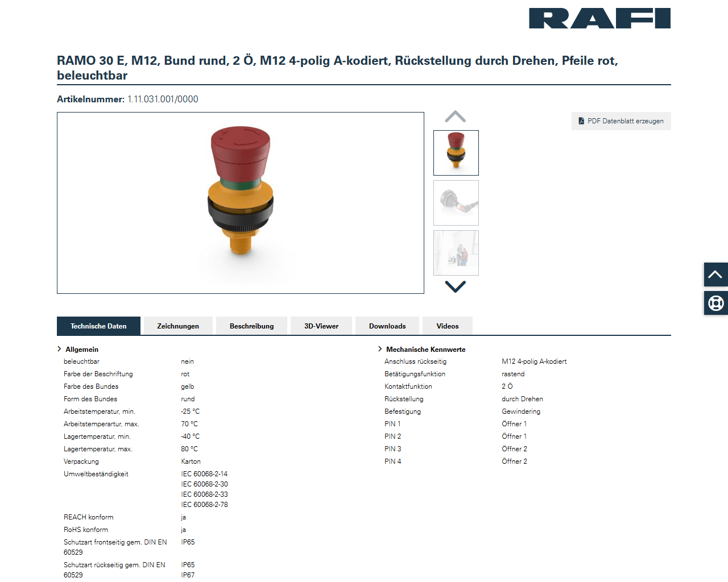The image size is (728, 582).
Task: Click 'IEC 60068-2-30' entry
Action: tap(204, 484)
